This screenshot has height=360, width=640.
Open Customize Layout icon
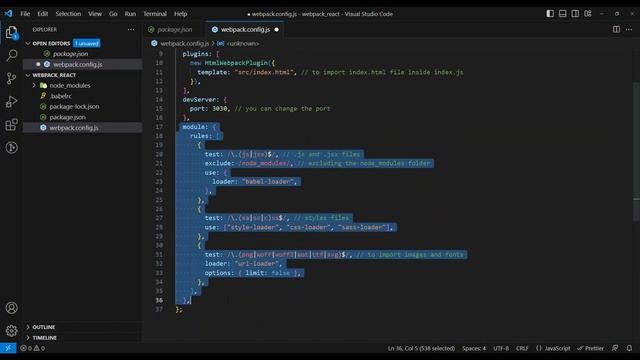[588, 13]
